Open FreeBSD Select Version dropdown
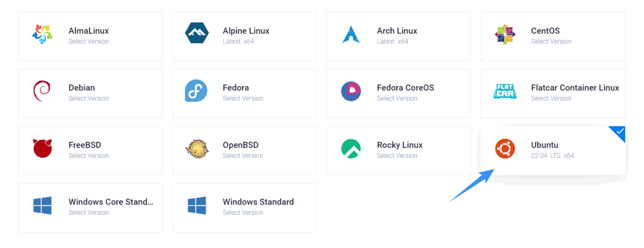 tap(89, 156)
